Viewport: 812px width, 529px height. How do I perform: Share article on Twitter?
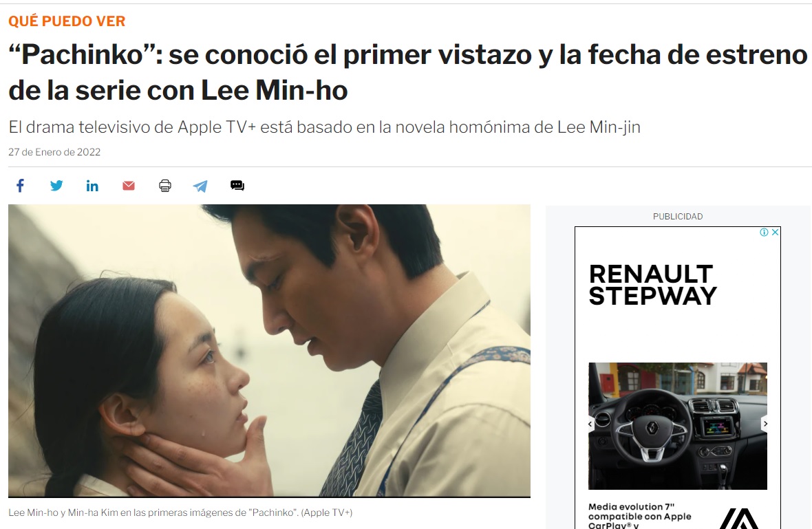pos(56,185)
